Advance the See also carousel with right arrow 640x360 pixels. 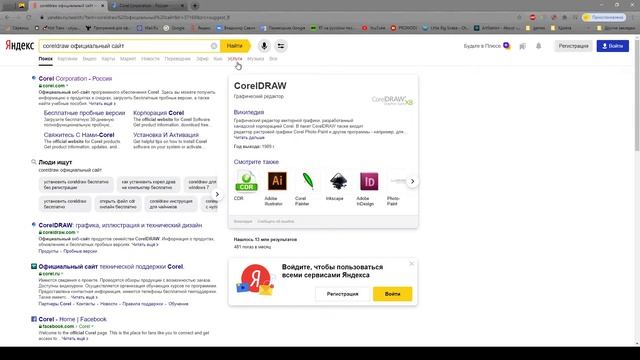[x=412, y=181]
